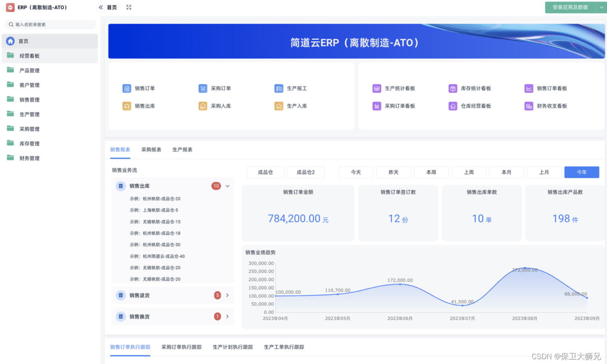Select the 采购入库 icon shortcut
Viewport: 607px width, 364px height.
coord(215,106)
